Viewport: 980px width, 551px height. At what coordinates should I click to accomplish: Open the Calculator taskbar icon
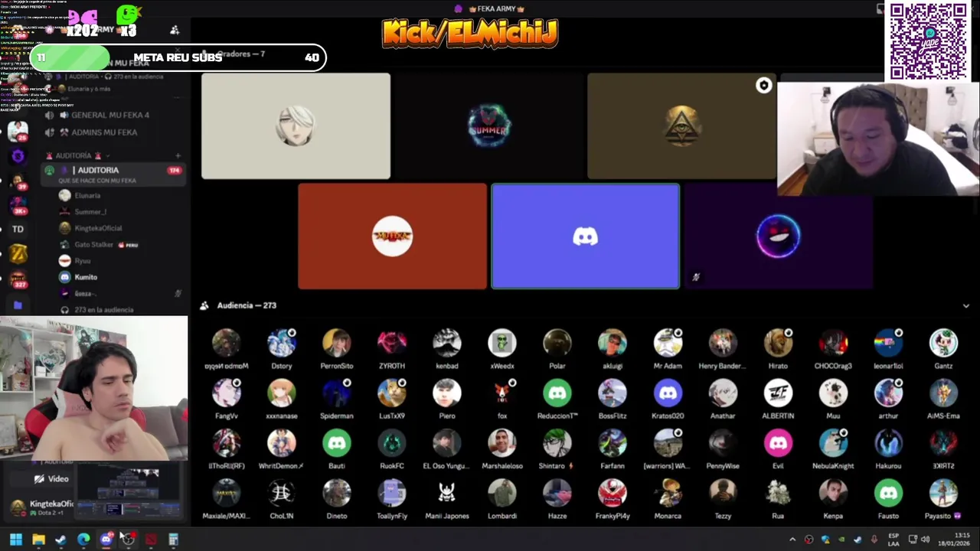tap(173, 540)
